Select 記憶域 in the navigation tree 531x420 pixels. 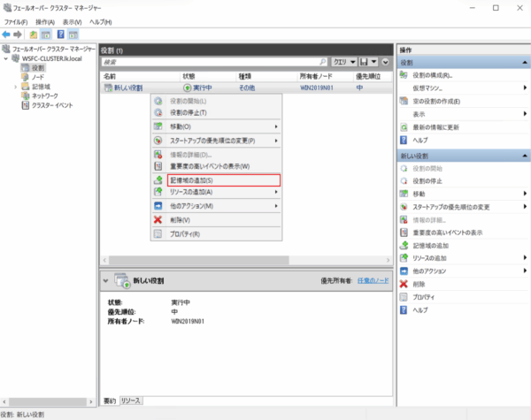(x=41, y=87)
